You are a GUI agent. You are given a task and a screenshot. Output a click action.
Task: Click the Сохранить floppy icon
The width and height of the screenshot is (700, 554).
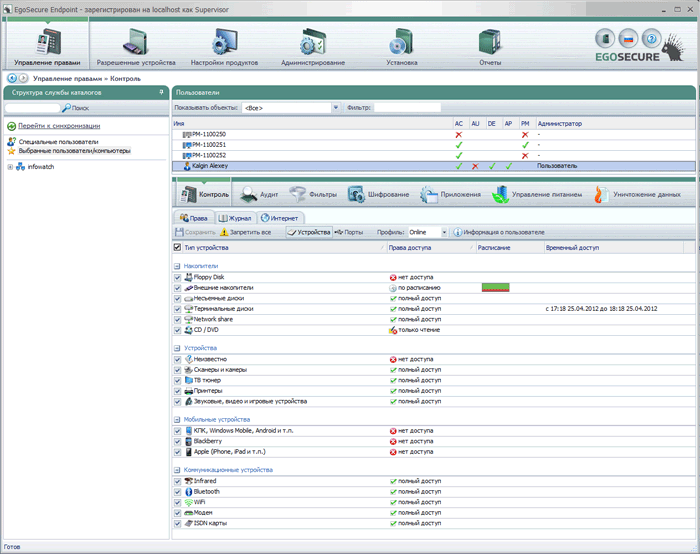[179, 232]
